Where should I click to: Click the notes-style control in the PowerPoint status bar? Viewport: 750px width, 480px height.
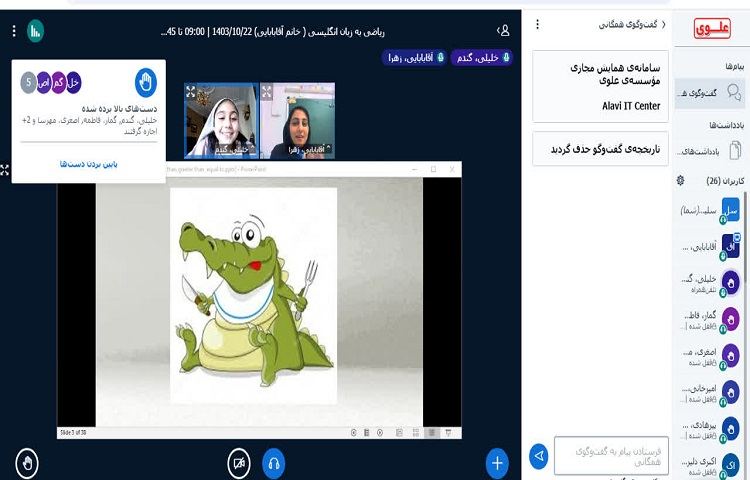click(x=366, y=433)
